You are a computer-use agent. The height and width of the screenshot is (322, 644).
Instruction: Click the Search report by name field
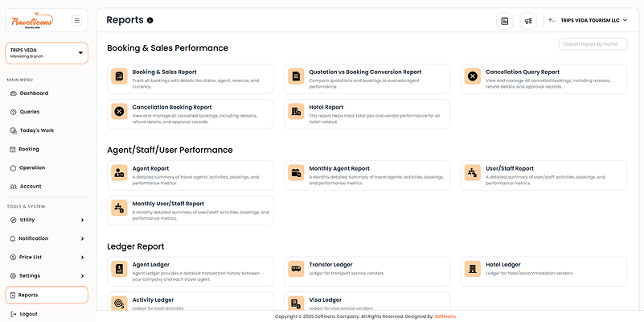593,44
